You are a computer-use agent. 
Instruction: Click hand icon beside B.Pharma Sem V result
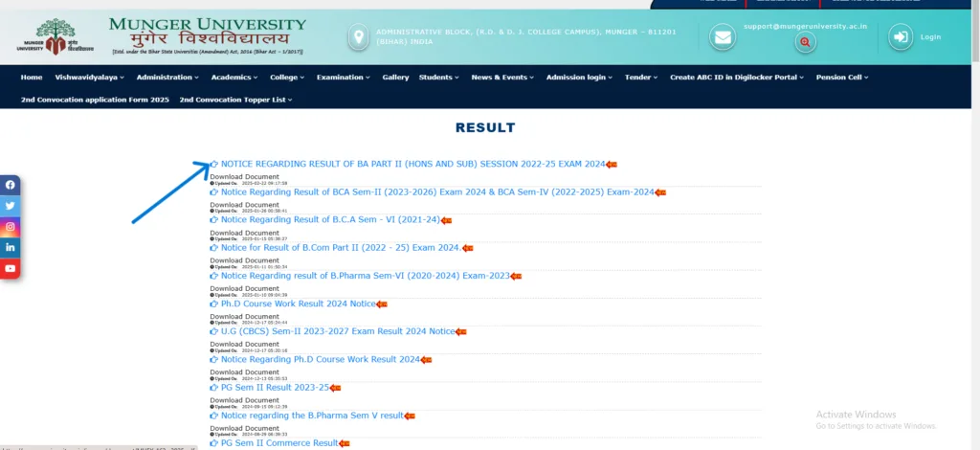click(x=214, y=415)
